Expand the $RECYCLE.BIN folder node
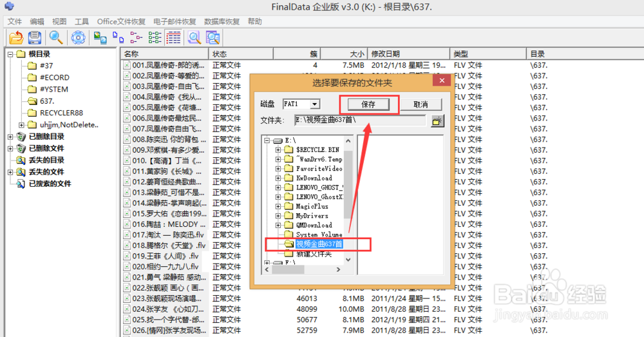 point(278,149)
